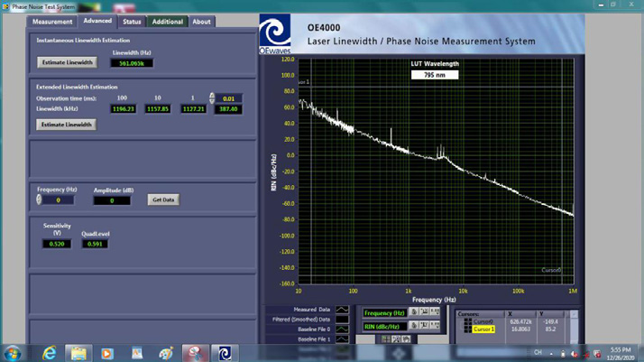The image size is (644, 362).
Task: Select the Cursor0 row in the cursor list
Action: 483,321
